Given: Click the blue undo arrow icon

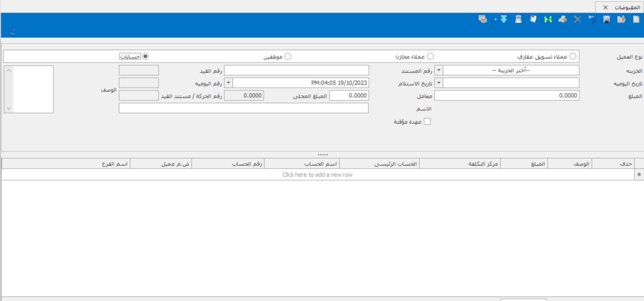Looking at the screenshot, I should pyautogui.click(x=592, y=20).
